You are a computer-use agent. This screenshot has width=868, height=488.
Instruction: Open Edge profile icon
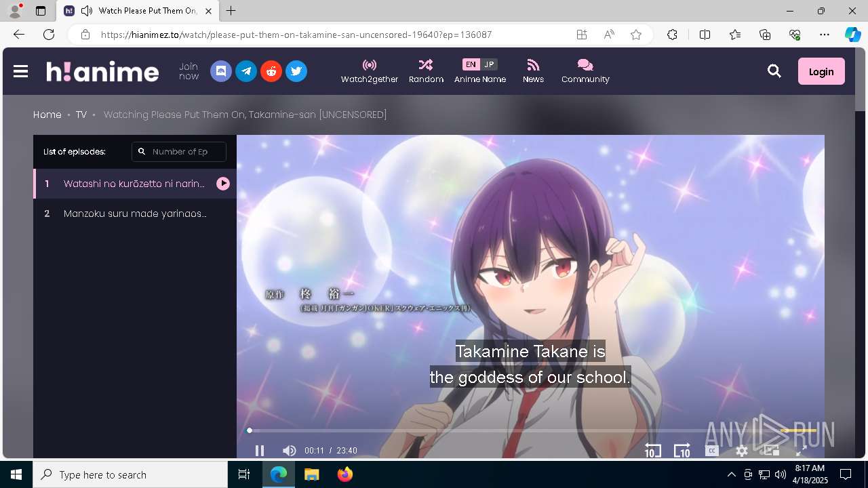click(x=15, y=11)
